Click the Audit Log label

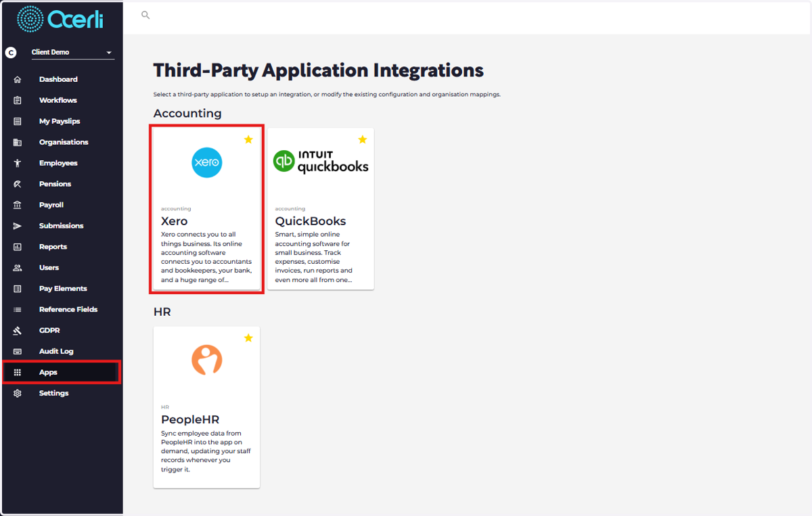pyautogui.click(x=56, y=352)
